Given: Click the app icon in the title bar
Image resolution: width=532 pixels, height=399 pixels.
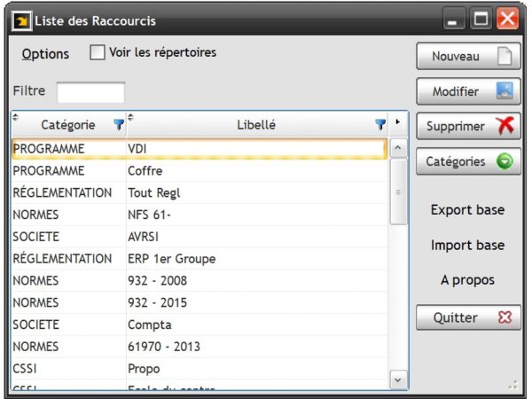Looking at the screenshot, I should 22,21.
